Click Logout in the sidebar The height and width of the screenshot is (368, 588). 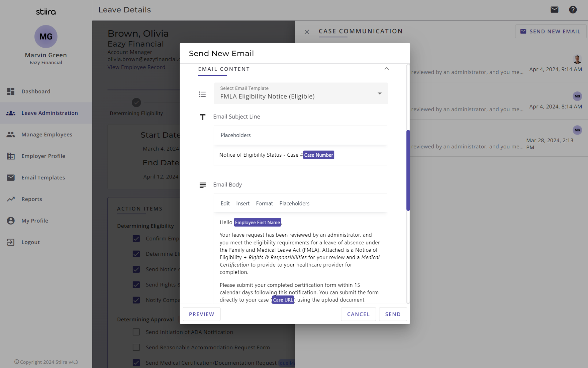point(30,242)
